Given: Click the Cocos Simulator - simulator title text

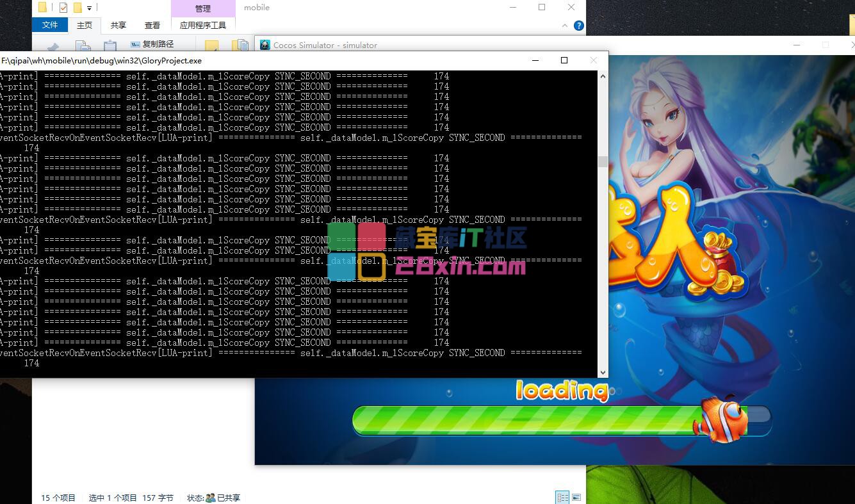Looking at the screenshot, I should tap(325, 45).
